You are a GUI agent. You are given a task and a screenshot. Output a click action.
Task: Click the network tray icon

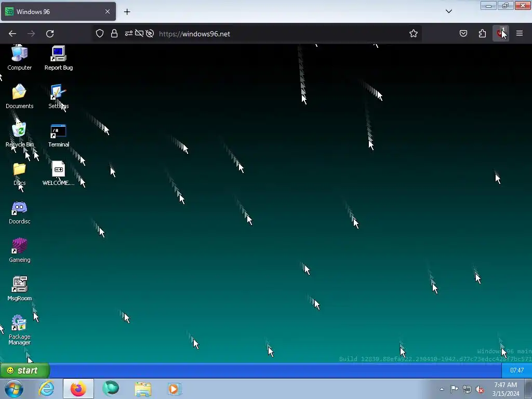467,389
